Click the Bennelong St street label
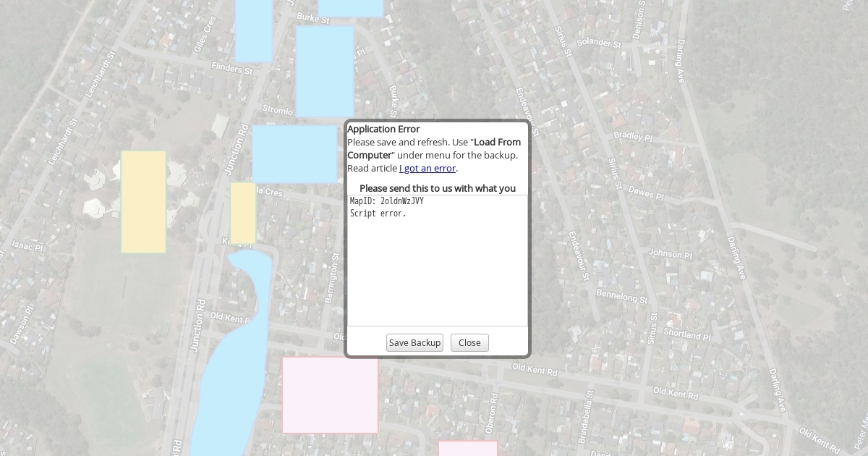Image resolution: width=868 pixels, height=456 pixels. (x=621, y=296)
